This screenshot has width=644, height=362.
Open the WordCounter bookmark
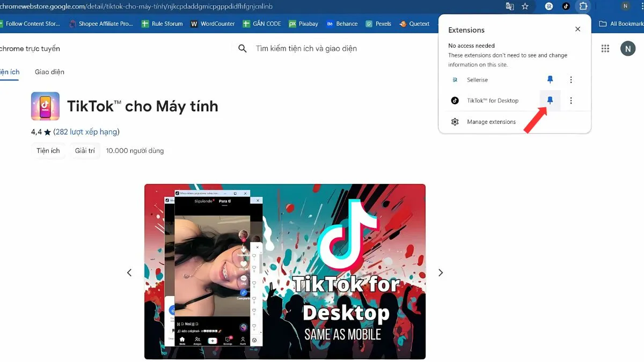[213, 24]
